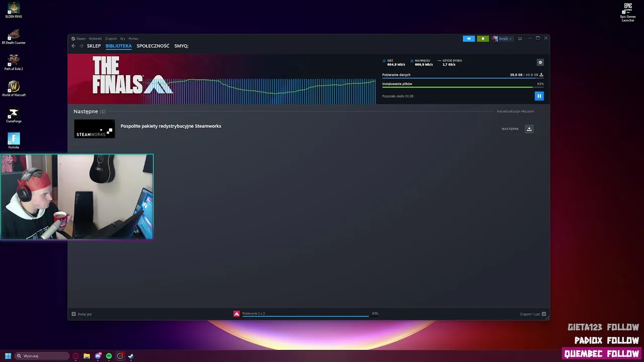
Task: Open download settings gear
Action: click(x=540, y=62)
